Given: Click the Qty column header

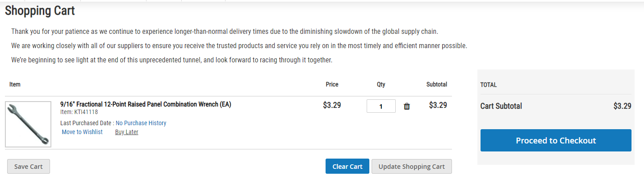Looking at the screenshot, I should click(381, 84).
